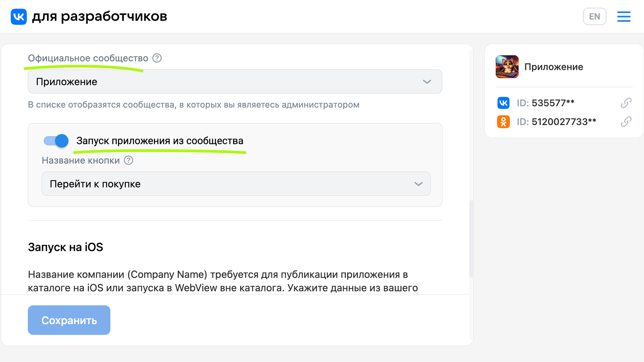Open the Перейти к покупке dropdown
Viewport: 644px width, 362px height.
[x=236, y=184]
